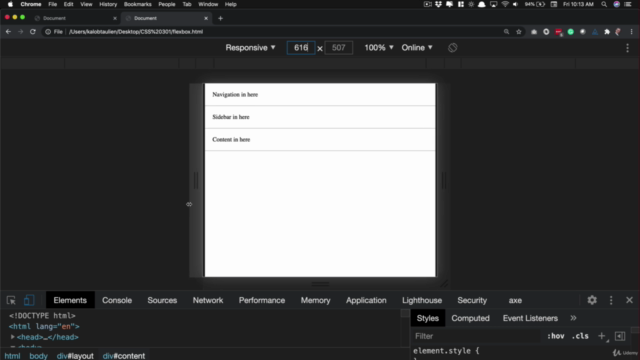The image size is (640, 360).
Task: Add a new style rule with plus icon
Action: [602, 336]
